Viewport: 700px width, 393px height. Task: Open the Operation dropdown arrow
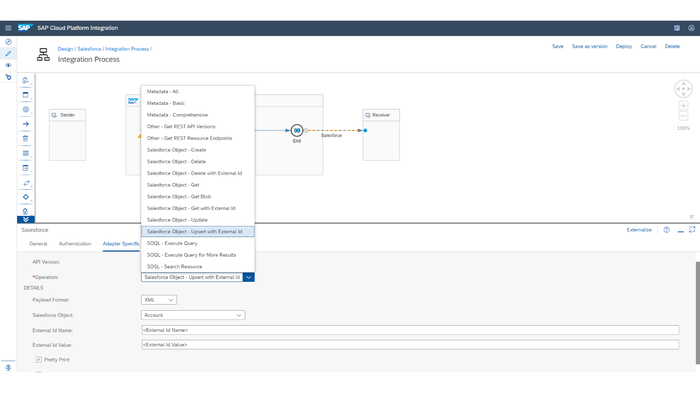coord(249,277)
